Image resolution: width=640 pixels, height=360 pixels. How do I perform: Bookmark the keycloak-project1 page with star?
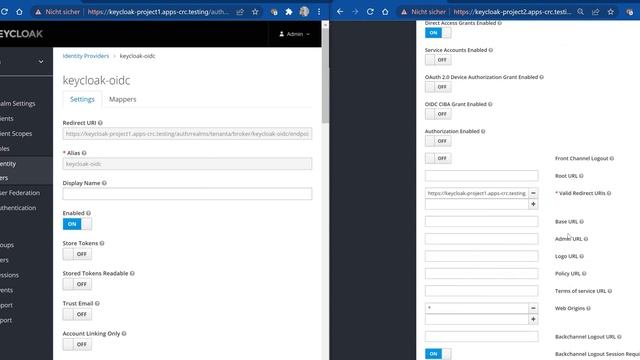tap(255, 12)
